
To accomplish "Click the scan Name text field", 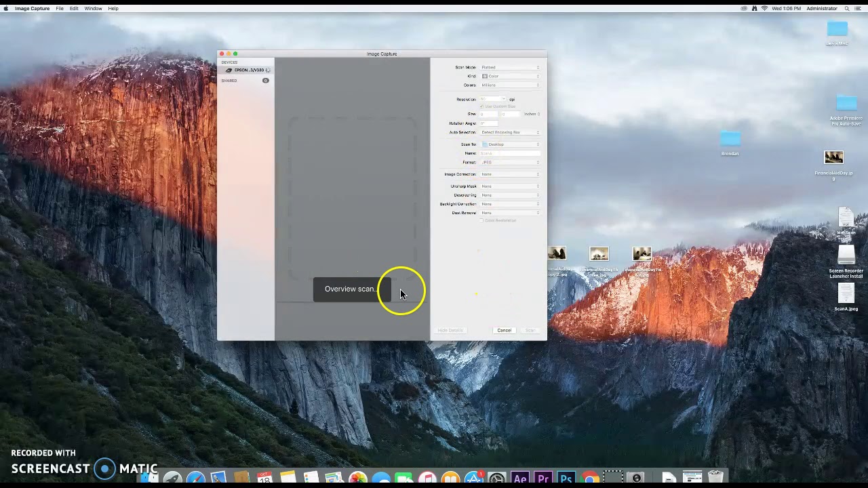I will point(510,153).
